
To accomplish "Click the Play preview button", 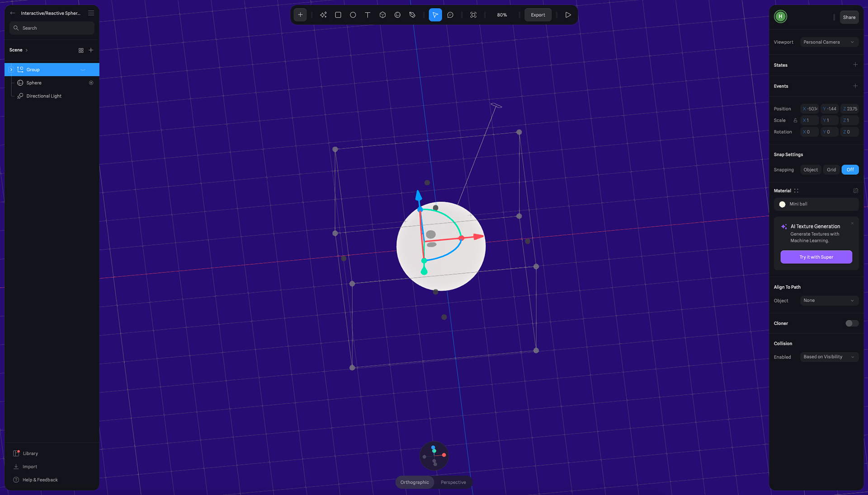I will pos(568,15).
